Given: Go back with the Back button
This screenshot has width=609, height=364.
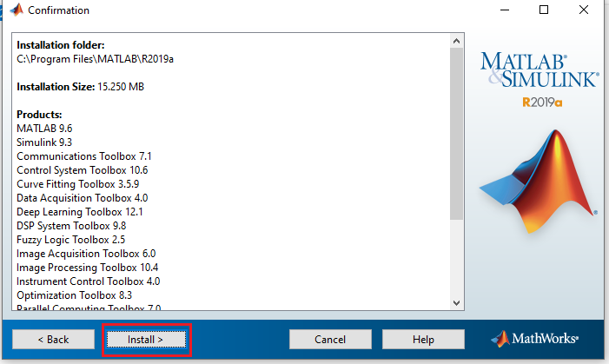Looking at the screenshot, I should pos(53,339).
